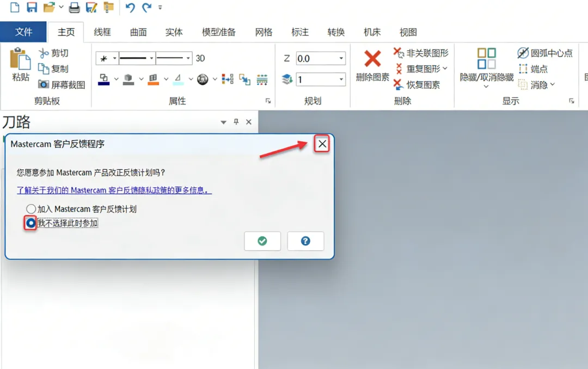Close the 刀路 panel
Image resolution: width=588 pixels, height=369 pixels.
[249, 122]
